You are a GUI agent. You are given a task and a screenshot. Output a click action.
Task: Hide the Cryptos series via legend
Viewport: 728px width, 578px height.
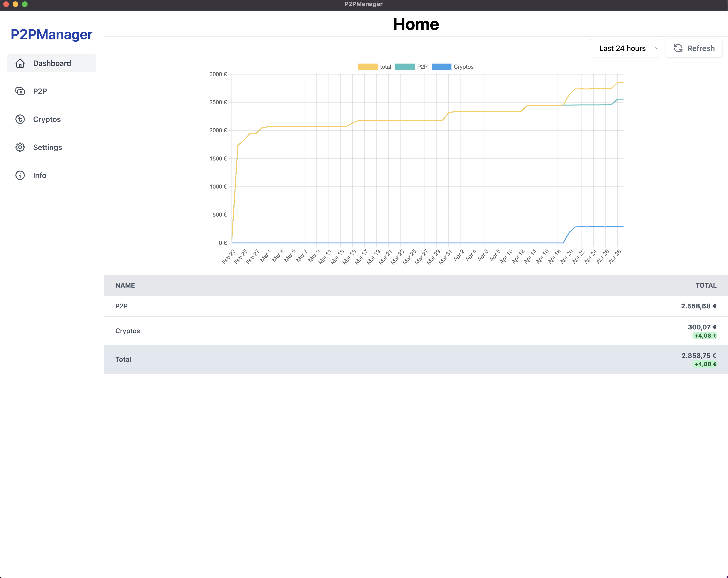[463, 67]
